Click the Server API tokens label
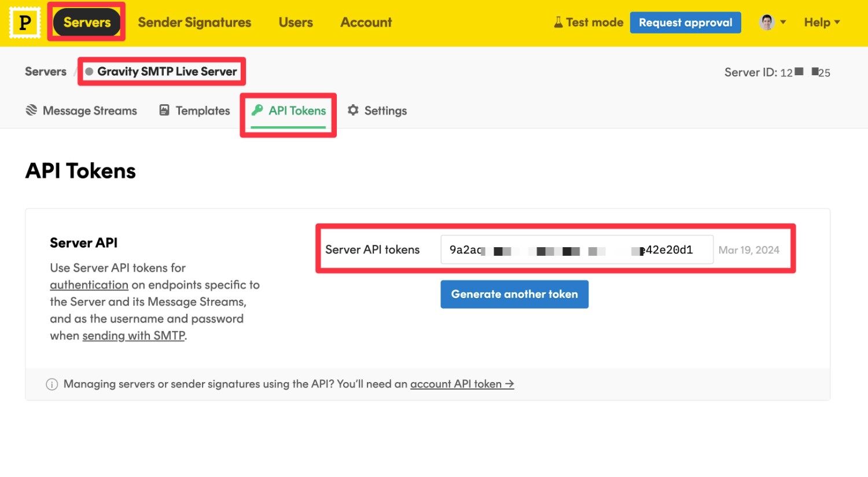 [373, 249]
